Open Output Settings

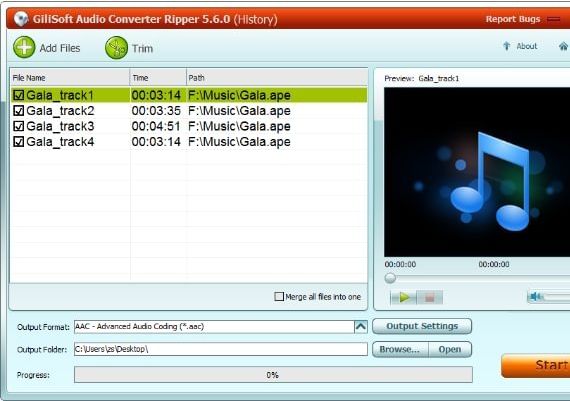coord(422,326)
